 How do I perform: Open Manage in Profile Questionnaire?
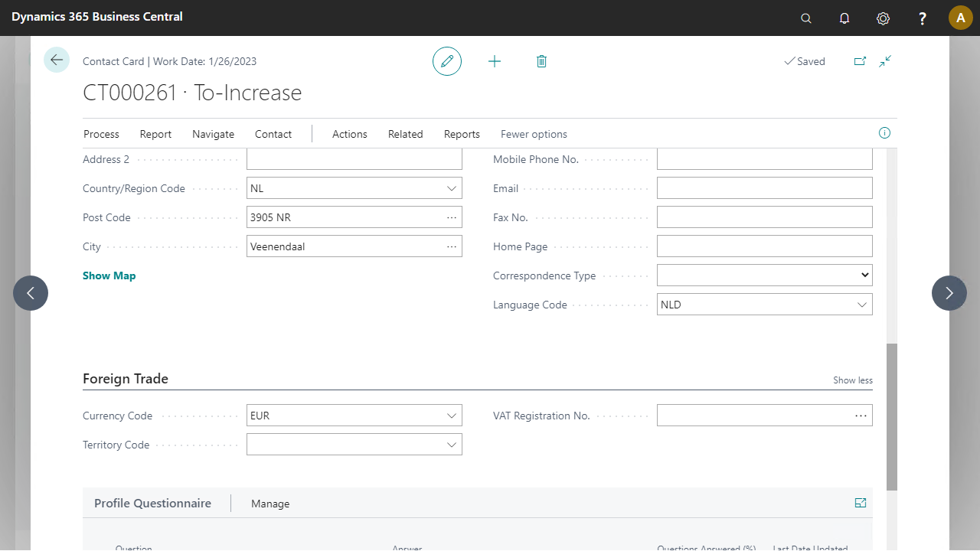click(x=270, y=504)
